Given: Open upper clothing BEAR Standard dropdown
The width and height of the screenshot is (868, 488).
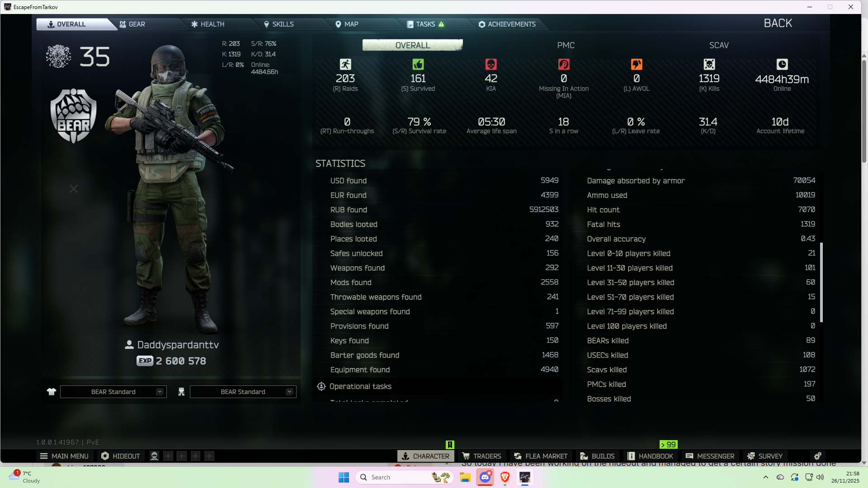Looking at the screenshot, I should [113, 392].
